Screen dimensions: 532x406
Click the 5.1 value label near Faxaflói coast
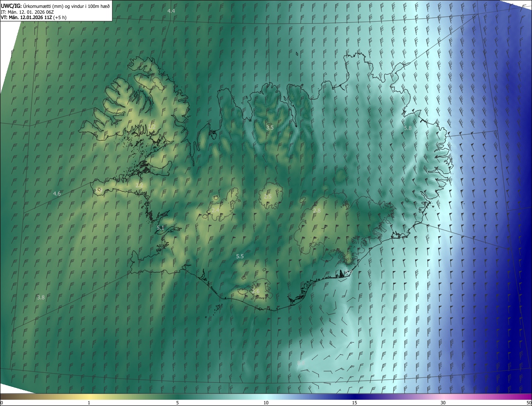pos(161,227)
